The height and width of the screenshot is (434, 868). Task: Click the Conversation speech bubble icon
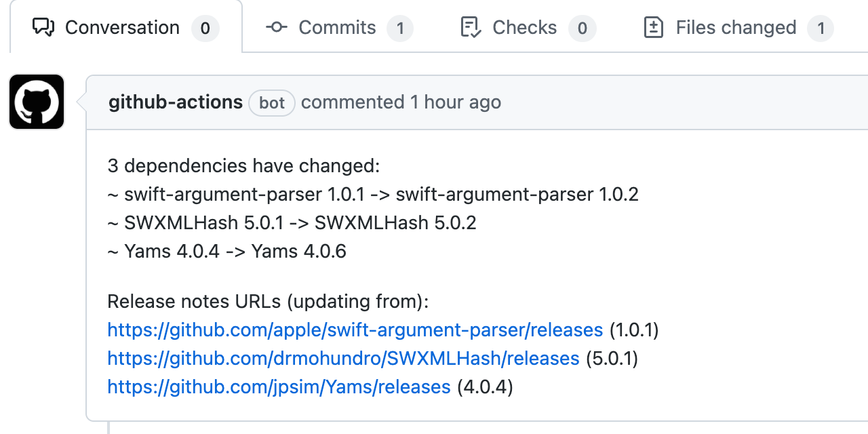[43, 27]
